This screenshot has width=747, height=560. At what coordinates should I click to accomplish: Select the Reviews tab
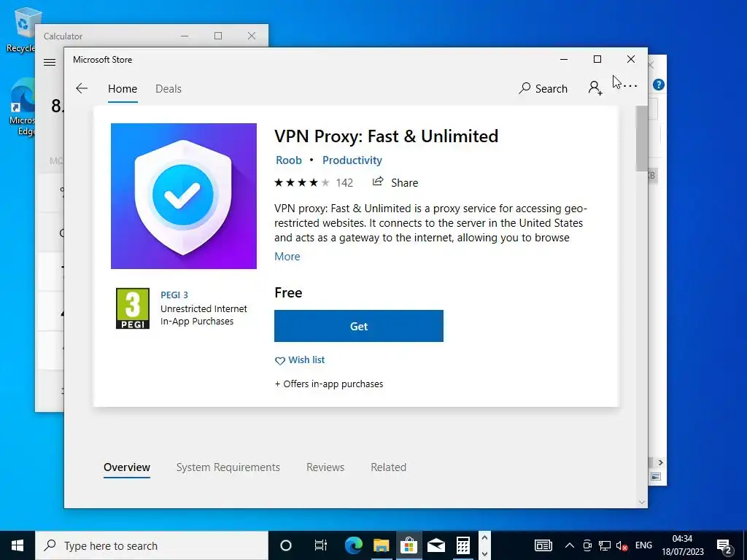coord(325,467)
